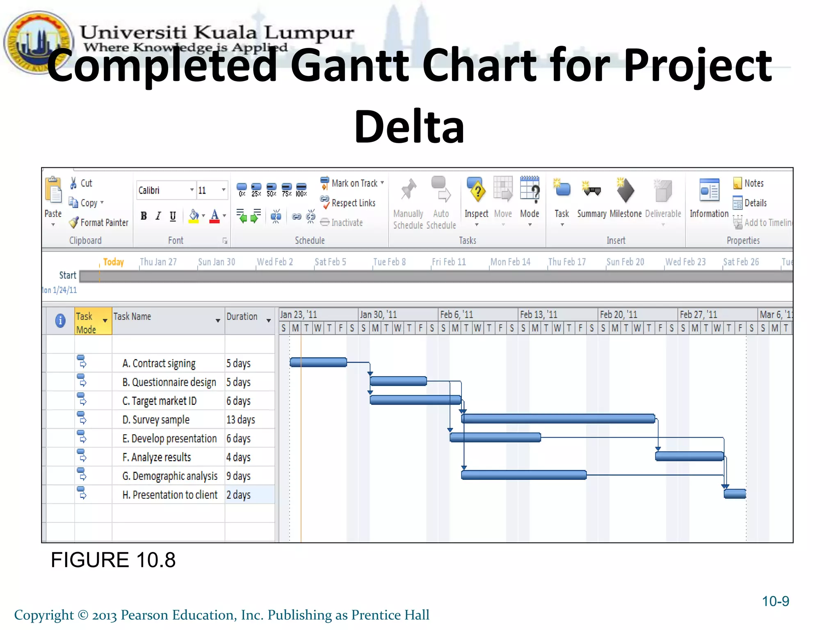Set task to 75% complete
This screenshot has height=630, width=840.
[287, 189]
